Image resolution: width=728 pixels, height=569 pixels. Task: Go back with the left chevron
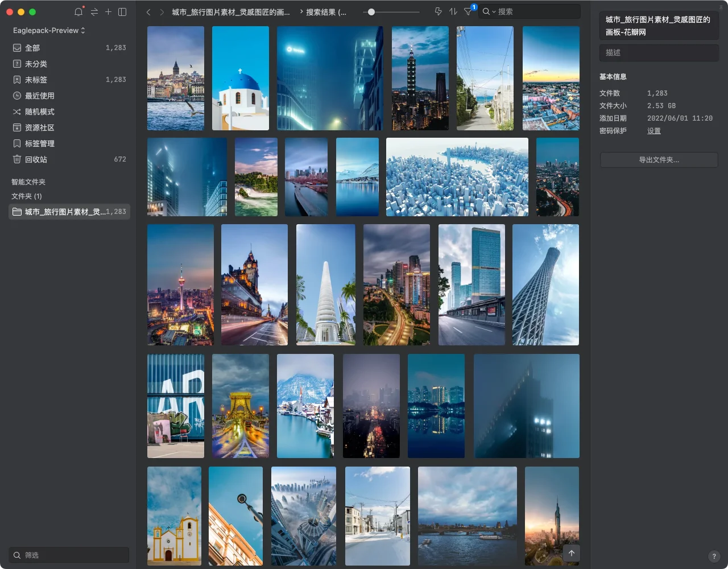click(148, 12)
